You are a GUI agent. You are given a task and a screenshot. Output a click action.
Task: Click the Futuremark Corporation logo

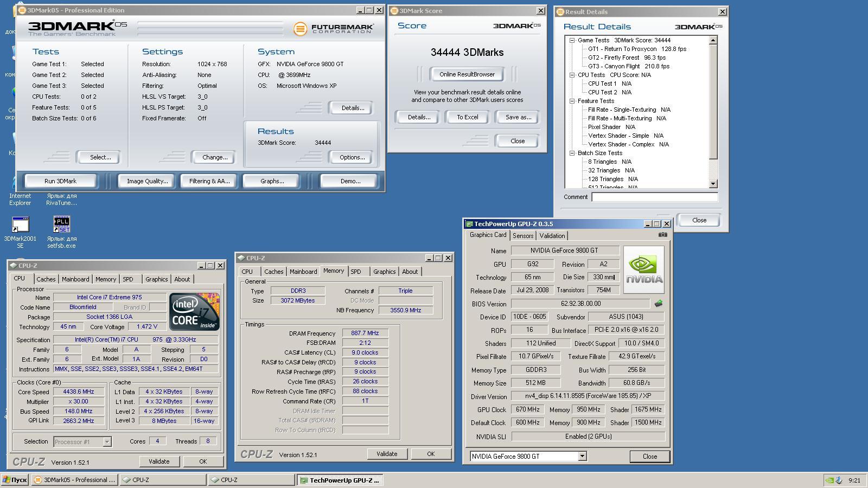334,28
